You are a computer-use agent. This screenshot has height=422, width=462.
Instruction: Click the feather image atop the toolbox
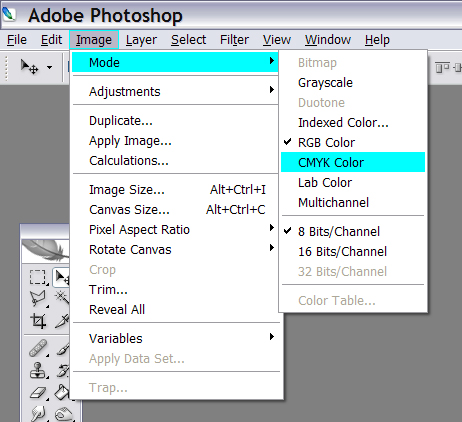coord(45,251)
